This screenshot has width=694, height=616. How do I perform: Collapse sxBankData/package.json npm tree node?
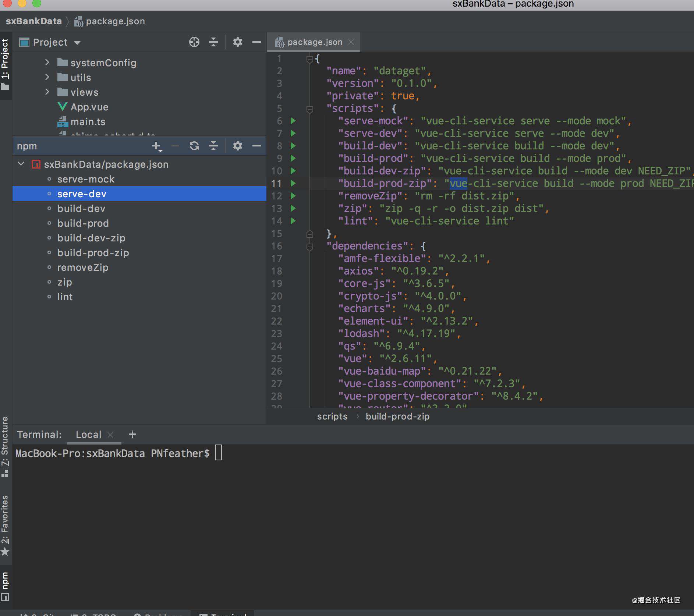coord(21,164)
